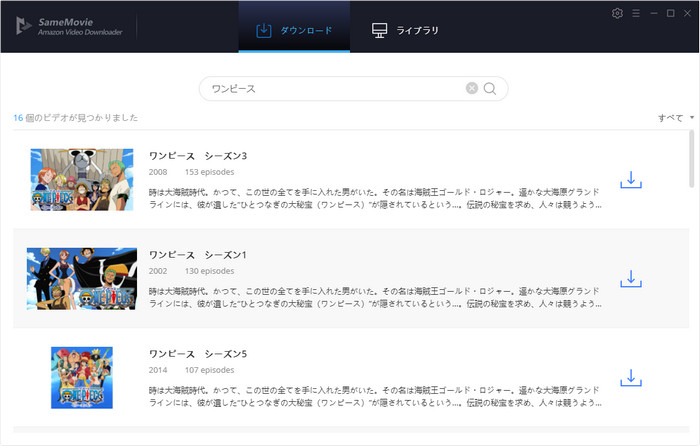Screen dimensions: 700x446
Task: Open the シーズン5 thumbnail
Action: pyautogui.click(x=82, y=378)
